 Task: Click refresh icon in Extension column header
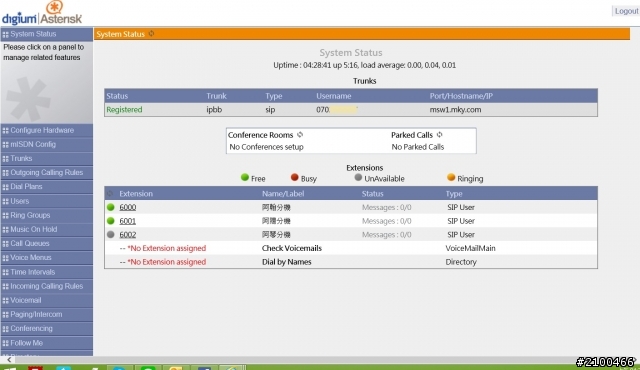click(110, 193)
